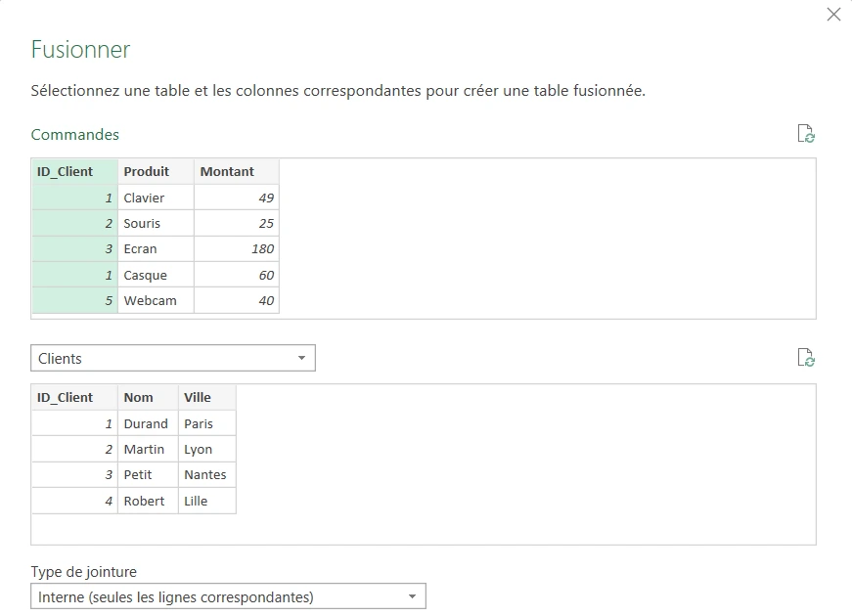Select the Ville column header
The height and width of the screenshot is (616, 852).
tap(207, 398)
